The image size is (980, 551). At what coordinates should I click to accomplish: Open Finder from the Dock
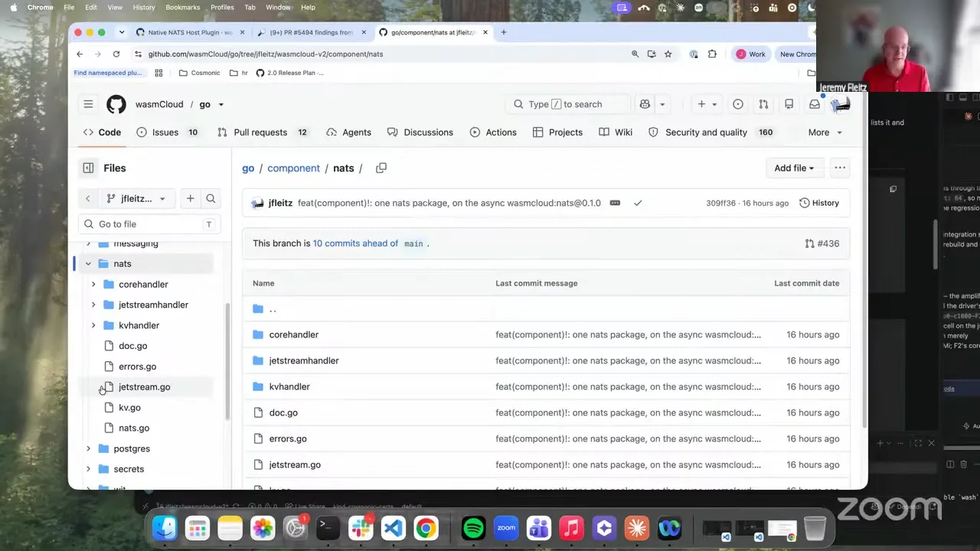[x=165, y=528]
